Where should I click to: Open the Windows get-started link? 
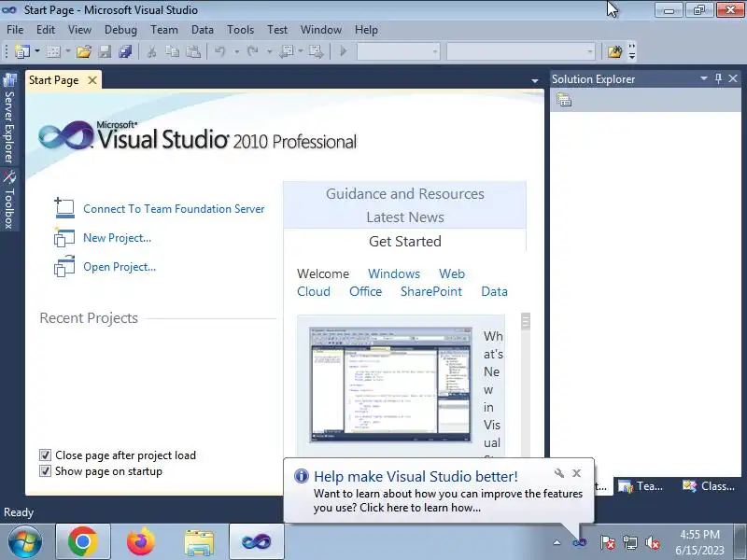click(394, 273)
